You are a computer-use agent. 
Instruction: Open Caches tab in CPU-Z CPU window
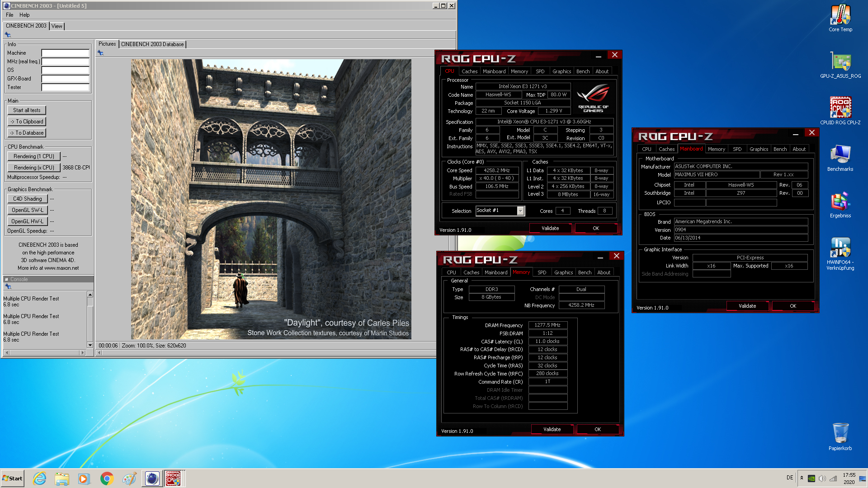469,71
